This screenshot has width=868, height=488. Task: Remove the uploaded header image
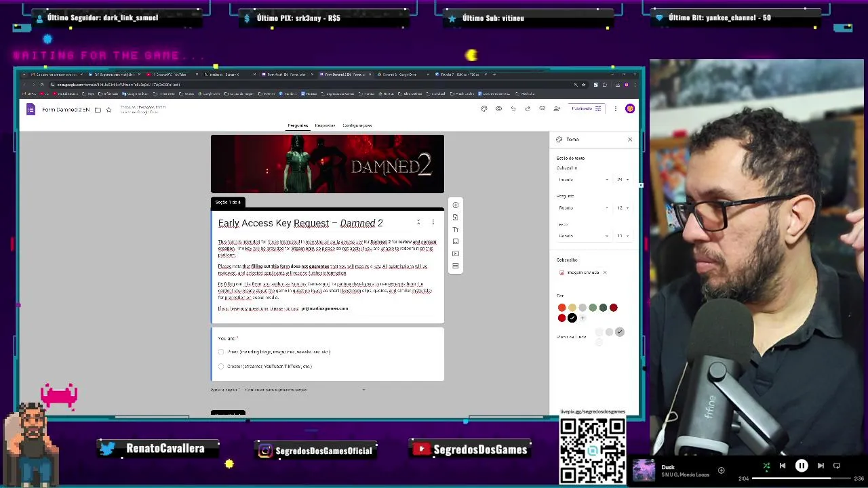pyautogui.click(x=604, y=272)
